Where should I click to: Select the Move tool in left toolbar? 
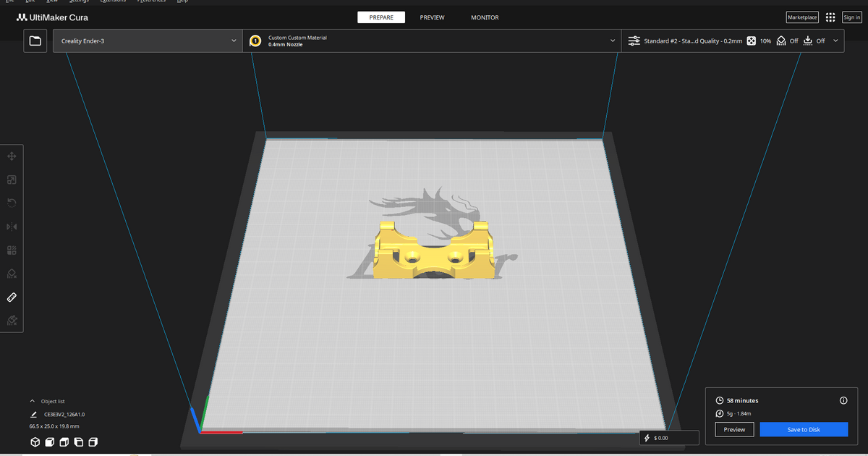pos(12,156)
